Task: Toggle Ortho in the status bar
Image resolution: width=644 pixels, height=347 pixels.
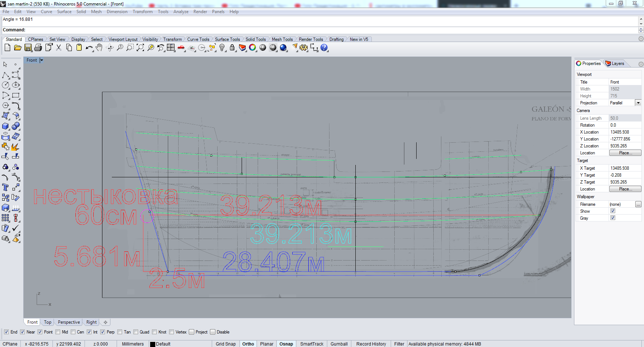Action: 248,344
